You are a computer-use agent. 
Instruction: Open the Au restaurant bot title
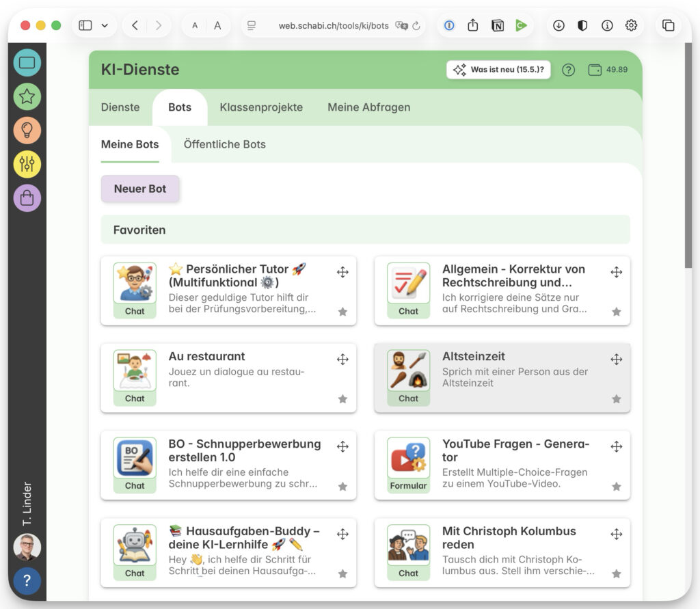206,356
